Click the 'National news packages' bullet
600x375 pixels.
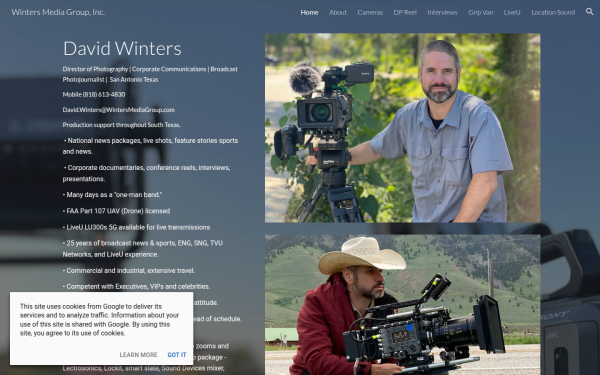point(150,146)
